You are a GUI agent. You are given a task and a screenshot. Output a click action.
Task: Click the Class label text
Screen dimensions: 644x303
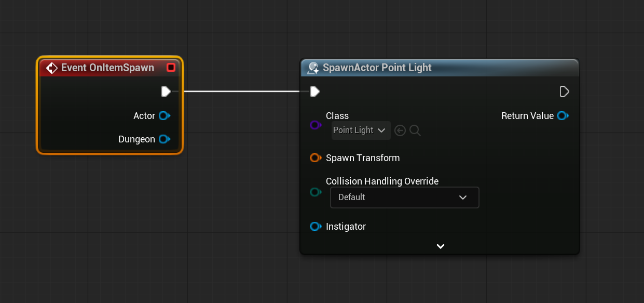click(337, 116)
